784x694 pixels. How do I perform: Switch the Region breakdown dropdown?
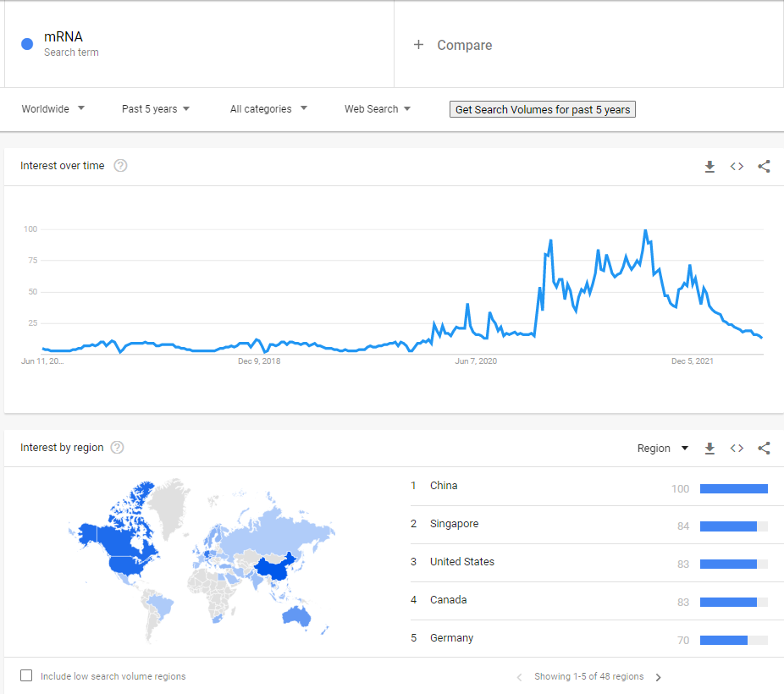pyautogui.click(x=662, y=449)
